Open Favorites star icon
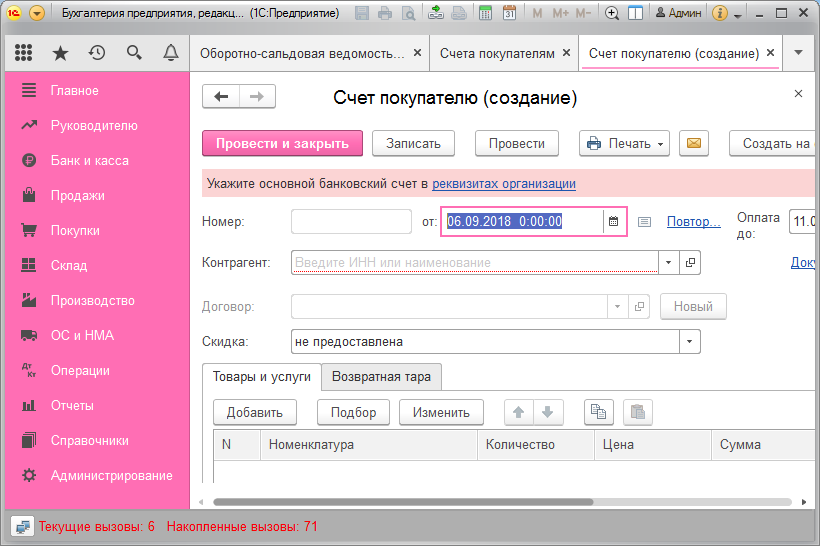820x546 pixels. pos(61,53)
